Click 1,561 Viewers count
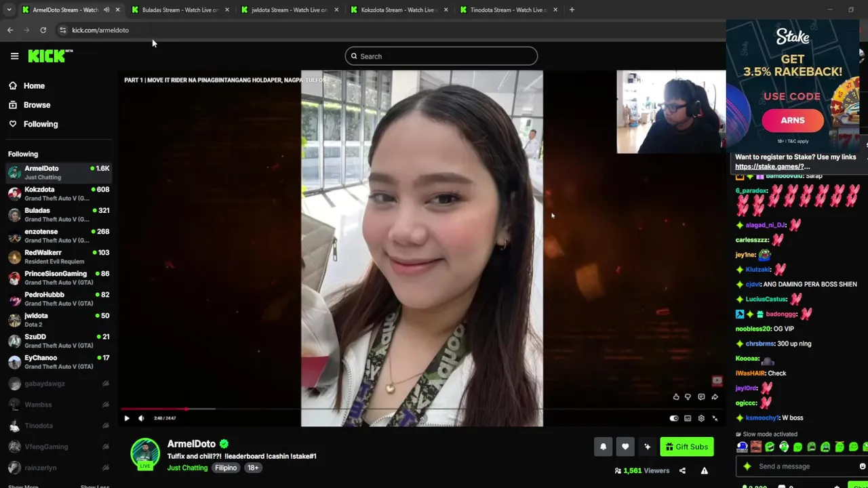 [642, 470]
